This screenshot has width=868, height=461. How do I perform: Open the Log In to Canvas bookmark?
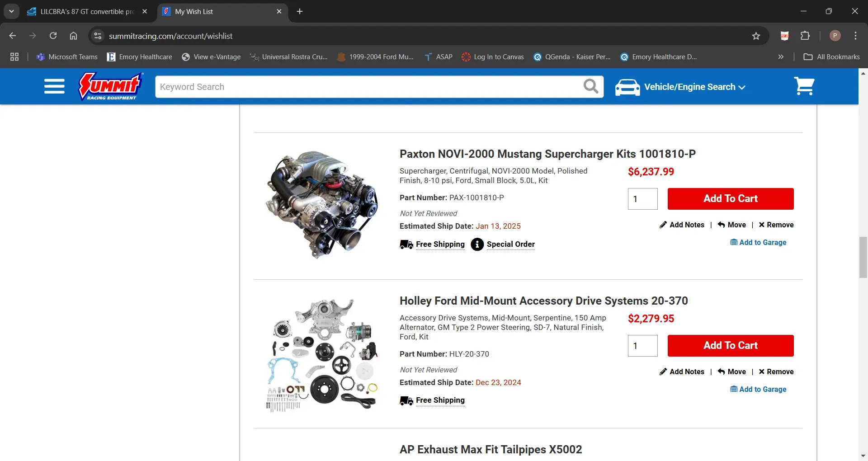492,56
